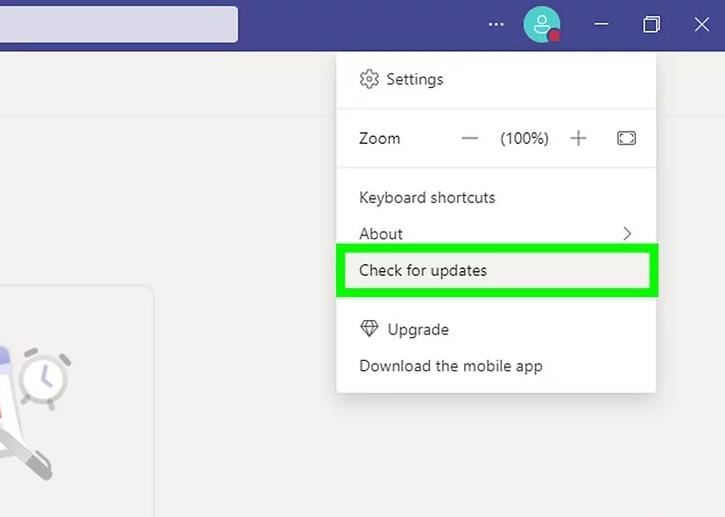Select Check for updates
The height and width of the screenshot is (517, 725).
click(x=423, y=270)
